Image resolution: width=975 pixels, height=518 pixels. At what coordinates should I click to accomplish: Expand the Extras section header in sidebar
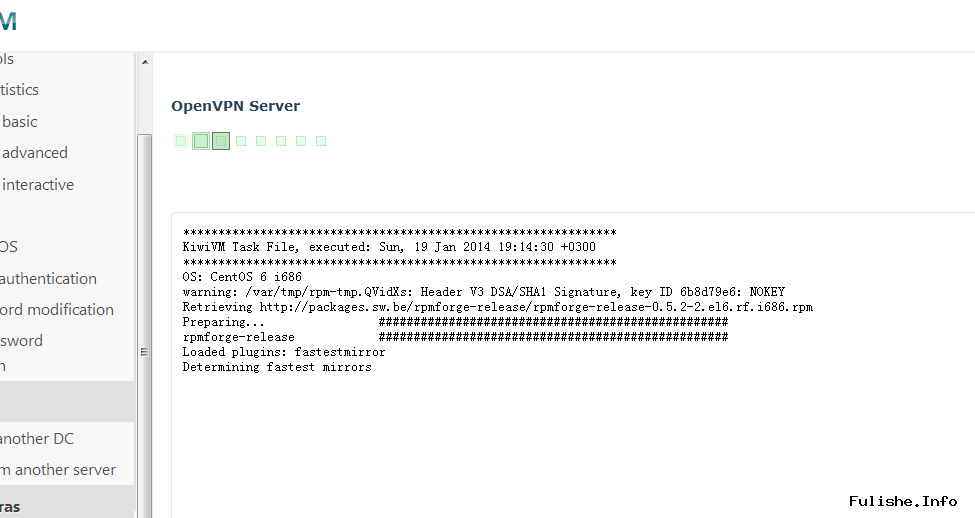tap(10, 507)
